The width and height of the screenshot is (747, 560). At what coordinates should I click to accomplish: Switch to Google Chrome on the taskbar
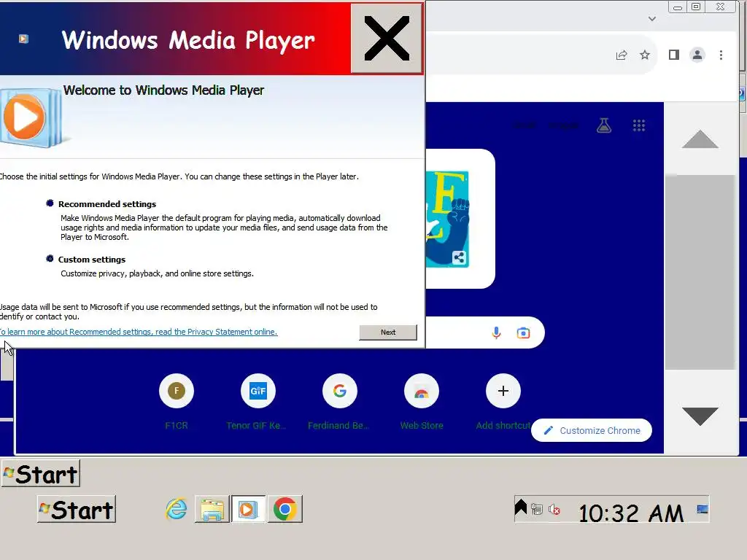pyautogui.click(x=285, y=510)
